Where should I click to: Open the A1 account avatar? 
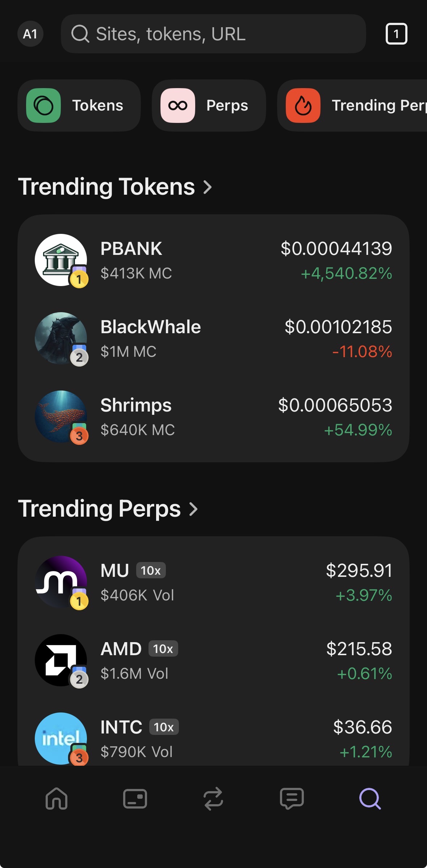pos(30,34)
